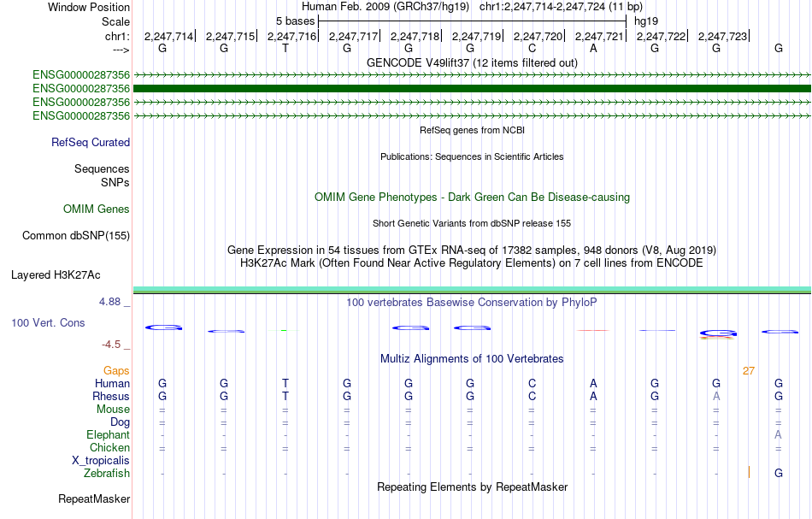This screenshot has height=519, width=812.
Task: Click the Scale track label
Action: point(115,21)
